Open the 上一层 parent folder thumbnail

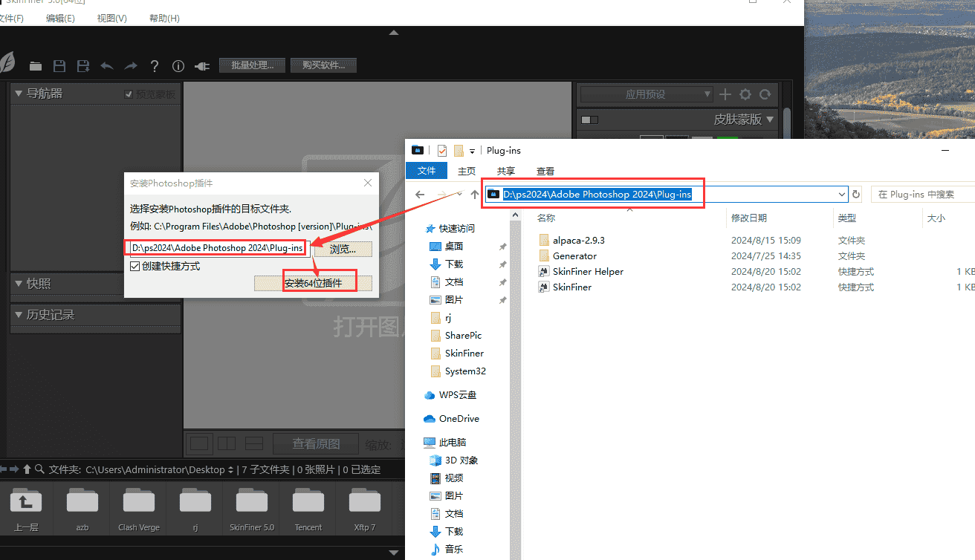coord(26,507)
